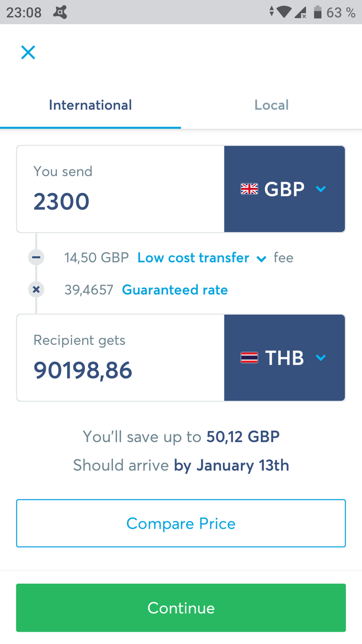Open the Guaranteed rate link
This screenshot has height=644, width=362.
pyautogui.click(x=175, y=290)
